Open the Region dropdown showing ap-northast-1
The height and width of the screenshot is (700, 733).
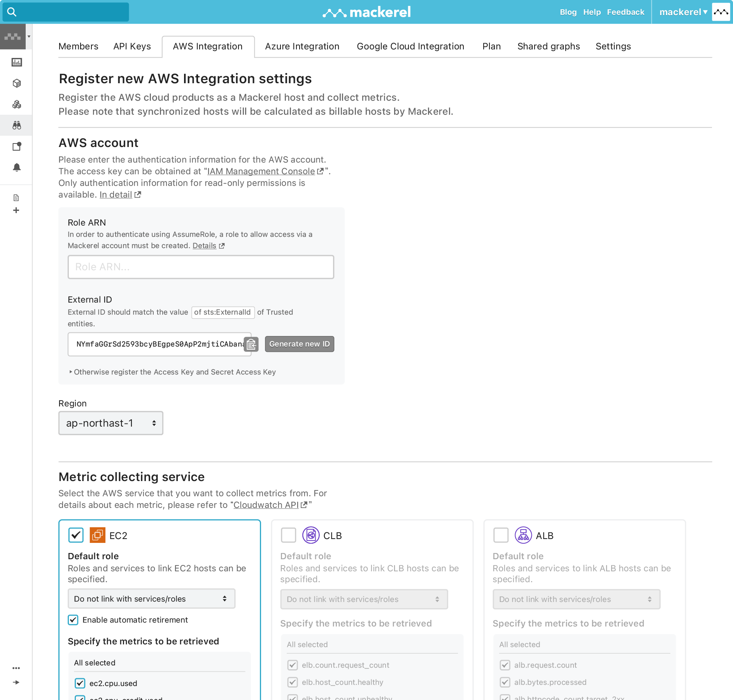point(110,423)
